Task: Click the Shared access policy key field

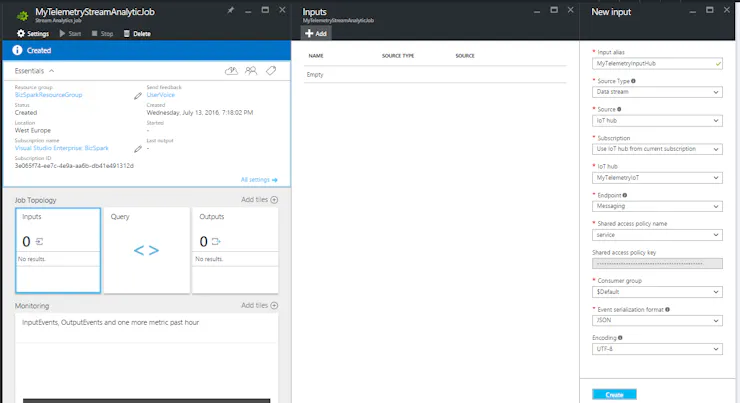Action: click(657, 263)
